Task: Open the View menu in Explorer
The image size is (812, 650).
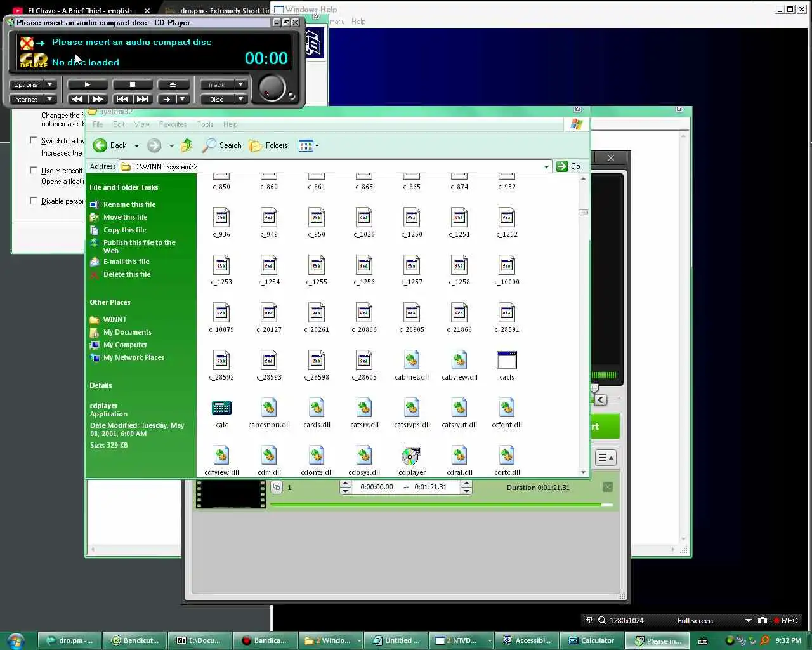Action: [x=142, y=124]
